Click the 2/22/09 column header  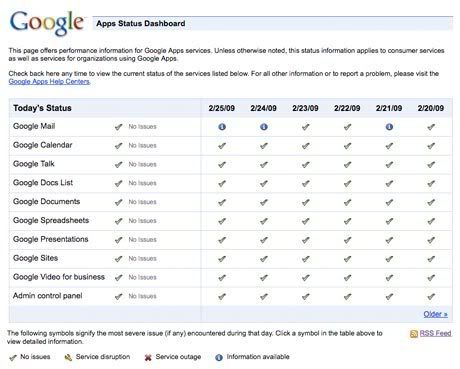click(x=347, y=108)
